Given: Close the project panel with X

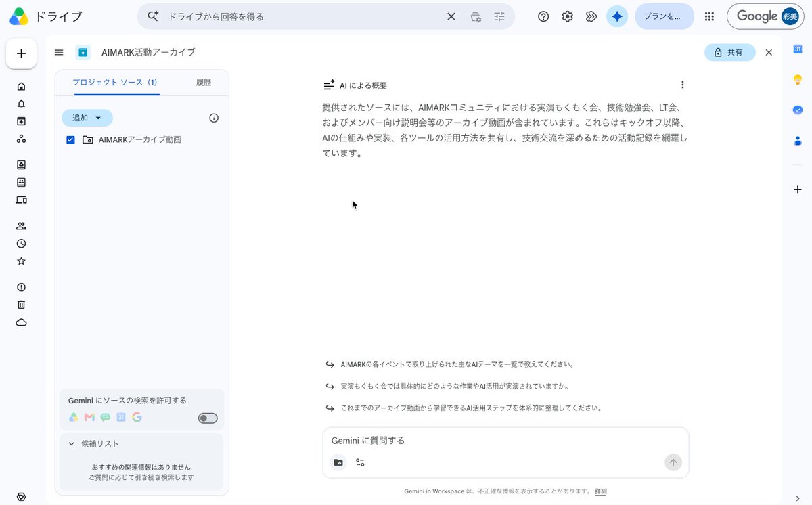Looking at the screenshot, I should coord(769,52).
